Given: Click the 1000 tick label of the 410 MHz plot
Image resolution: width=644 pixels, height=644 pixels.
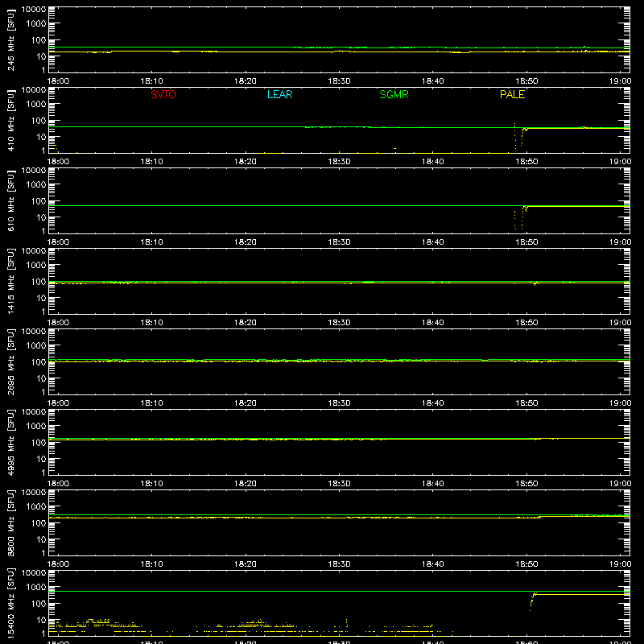Looking at the screenshot, I should pyautogui.click(x=36, y=105).
